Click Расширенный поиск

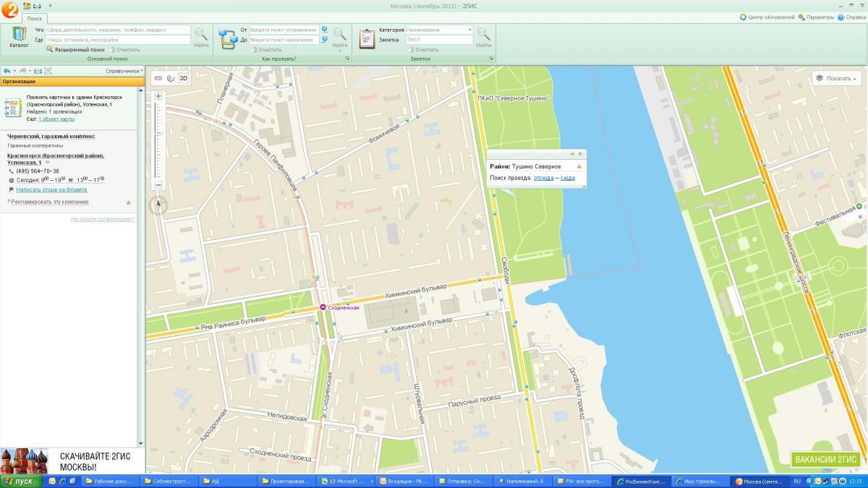pyautogui.click(x=76, y=50)
